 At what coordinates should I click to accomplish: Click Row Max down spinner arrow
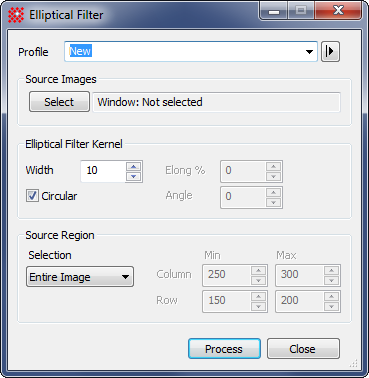331,306
